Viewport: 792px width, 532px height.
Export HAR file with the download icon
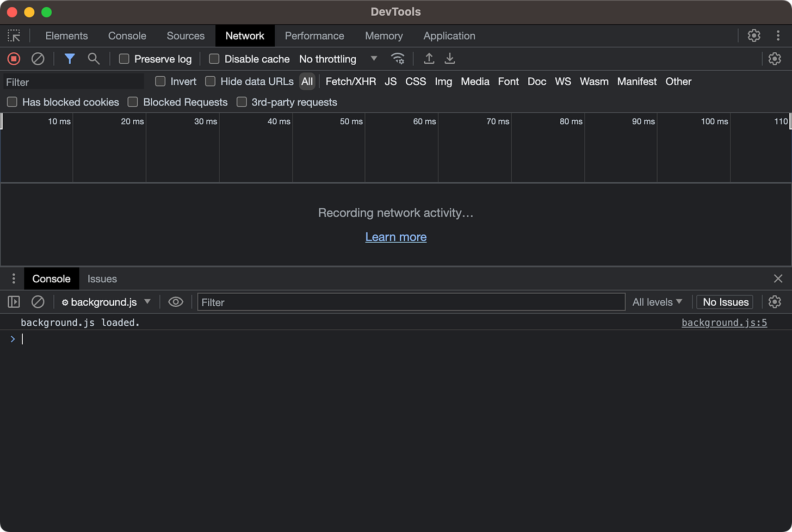coord(450,59)
